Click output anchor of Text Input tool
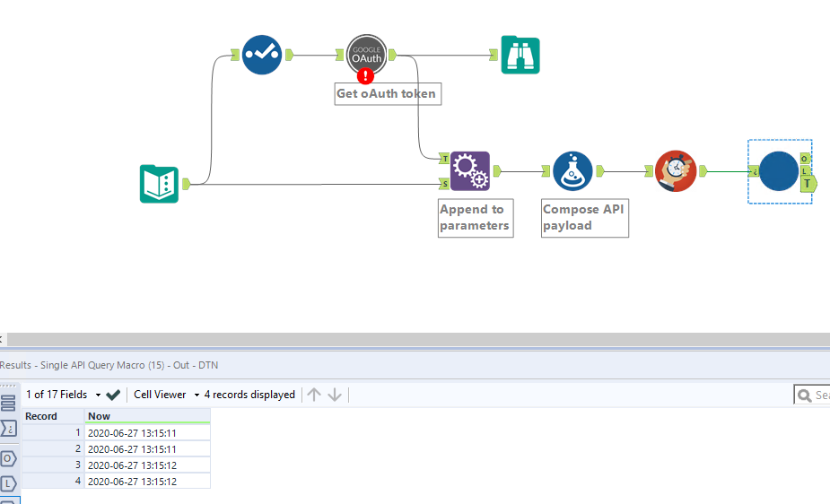Screen dimensions: 830x504 tap(187, 184)
